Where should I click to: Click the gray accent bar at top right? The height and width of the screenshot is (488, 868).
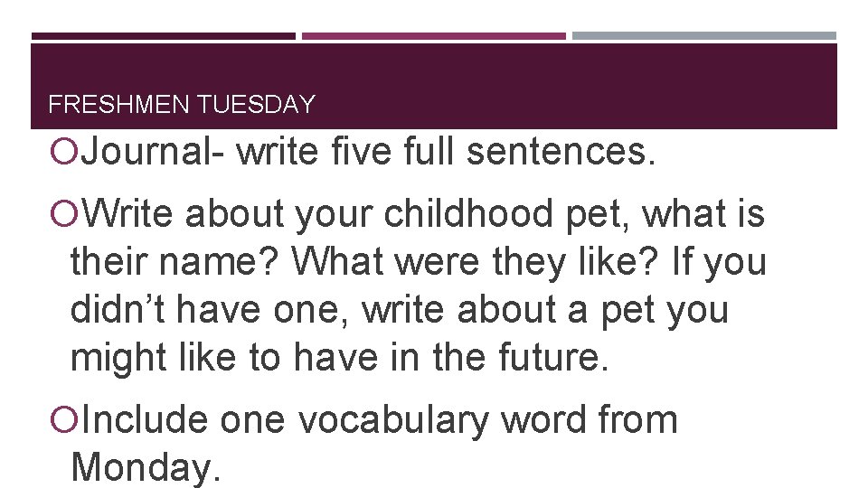pyautogui.click(x=704, y=37)
